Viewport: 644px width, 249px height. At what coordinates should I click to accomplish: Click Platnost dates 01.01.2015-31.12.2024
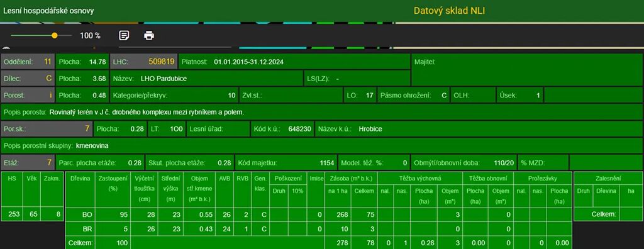tap(248, 62)
